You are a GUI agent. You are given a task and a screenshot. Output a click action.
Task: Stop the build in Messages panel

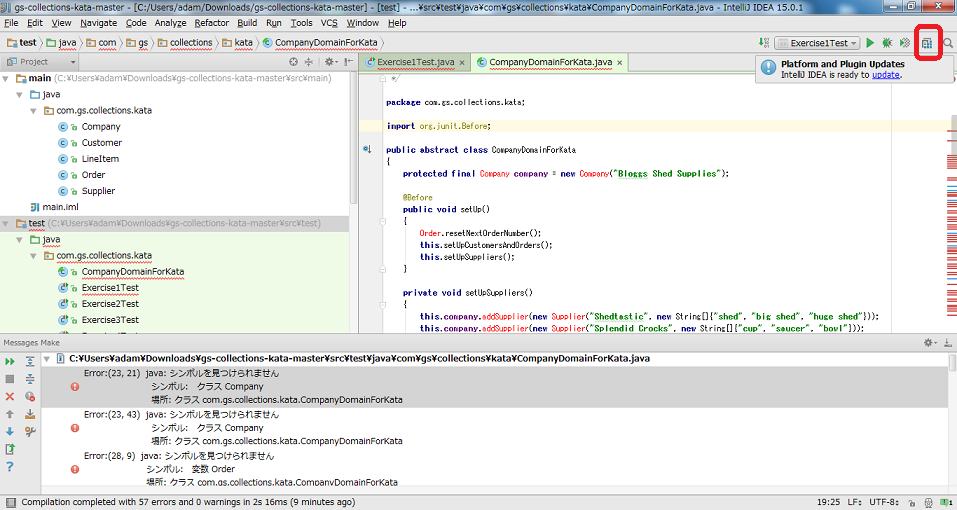[x=10, y=379]
